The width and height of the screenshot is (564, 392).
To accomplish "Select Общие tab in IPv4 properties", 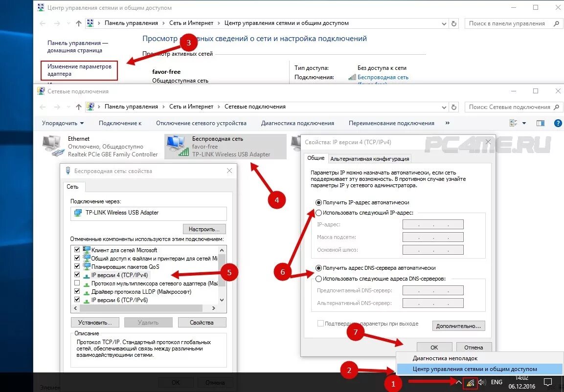I will 316,158.
